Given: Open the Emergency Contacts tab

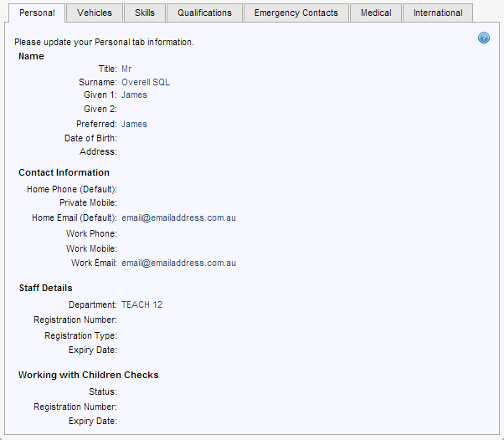Looking at the screenshot, I should (x=296, y=13).
